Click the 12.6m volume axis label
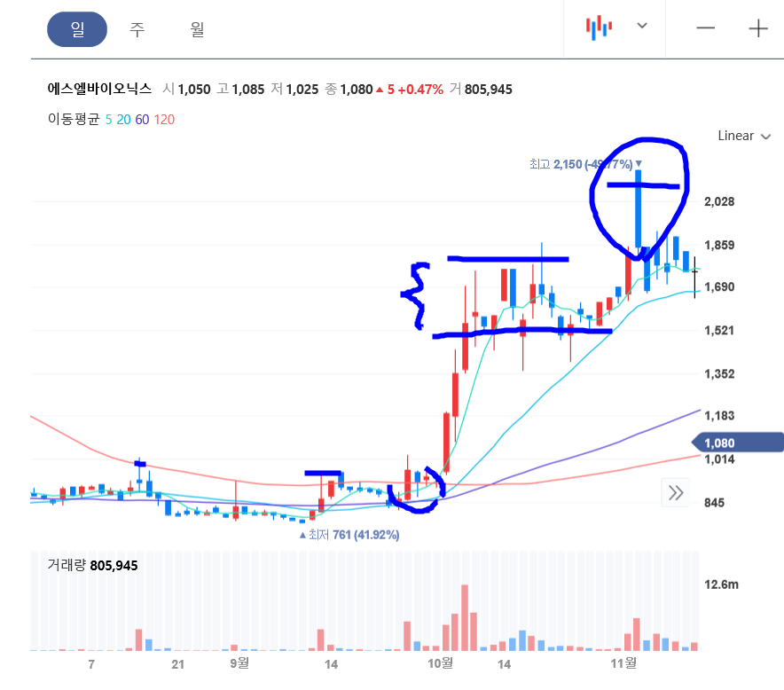The width and height of the screenshot is (784, 690). tap(721, 584)
